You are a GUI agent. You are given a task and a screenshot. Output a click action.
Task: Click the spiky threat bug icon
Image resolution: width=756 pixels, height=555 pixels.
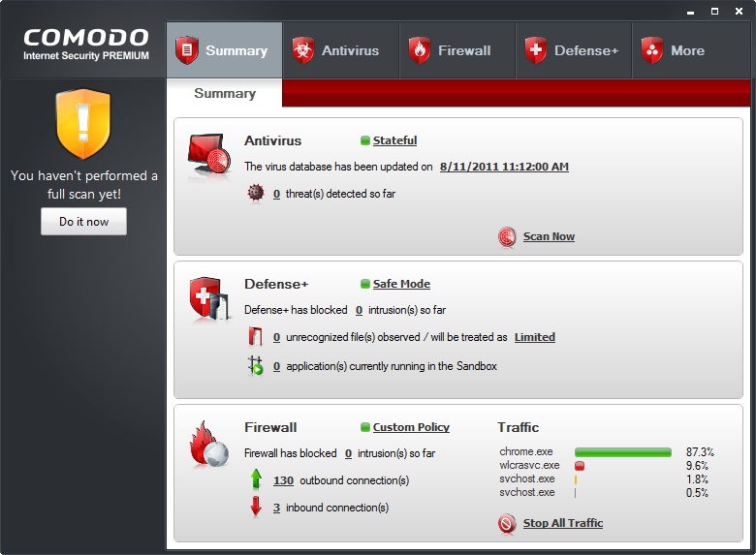coord(256,193)
